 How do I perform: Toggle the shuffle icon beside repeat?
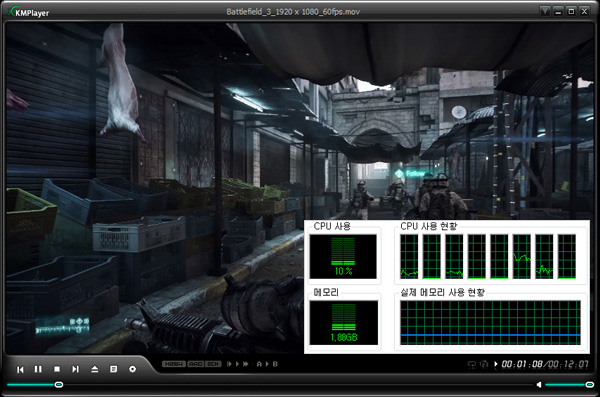(x=484, y=364)
